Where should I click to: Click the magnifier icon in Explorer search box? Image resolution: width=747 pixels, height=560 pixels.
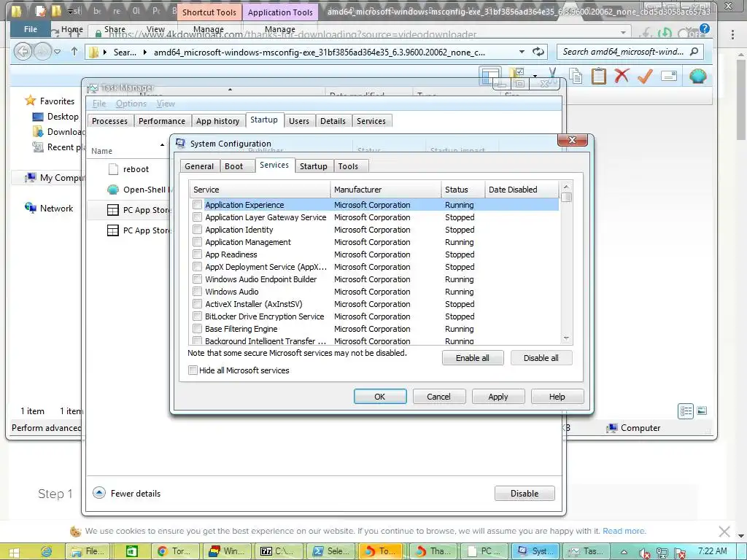coord(694,52)
